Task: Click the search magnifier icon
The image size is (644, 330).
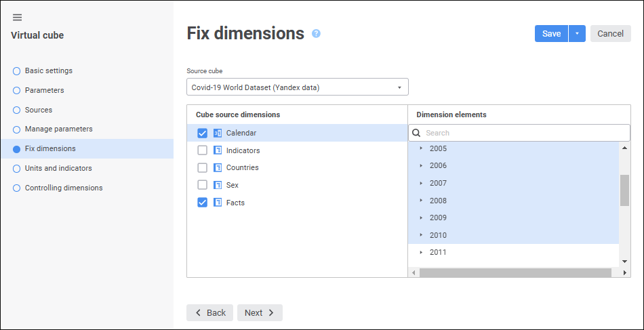Action: 417,133
